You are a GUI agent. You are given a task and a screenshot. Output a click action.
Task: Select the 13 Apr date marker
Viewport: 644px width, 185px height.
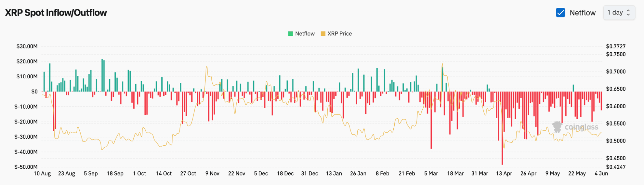tap(504, 173)
